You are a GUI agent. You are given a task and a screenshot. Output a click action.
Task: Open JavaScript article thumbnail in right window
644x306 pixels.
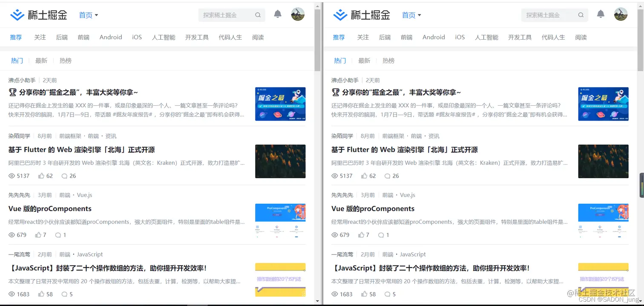tap(603, 280)
